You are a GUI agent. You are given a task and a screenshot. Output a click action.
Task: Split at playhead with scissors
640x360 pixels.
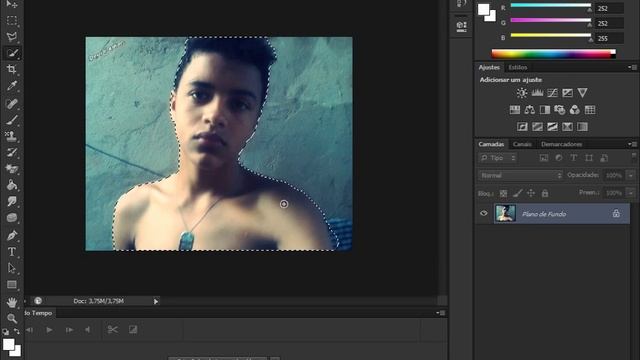pyautogui.click(x=113, y=330)
